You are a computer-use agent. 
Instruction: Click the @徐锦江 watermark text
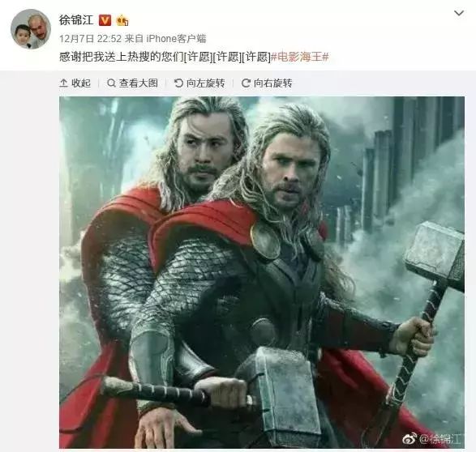441,439
